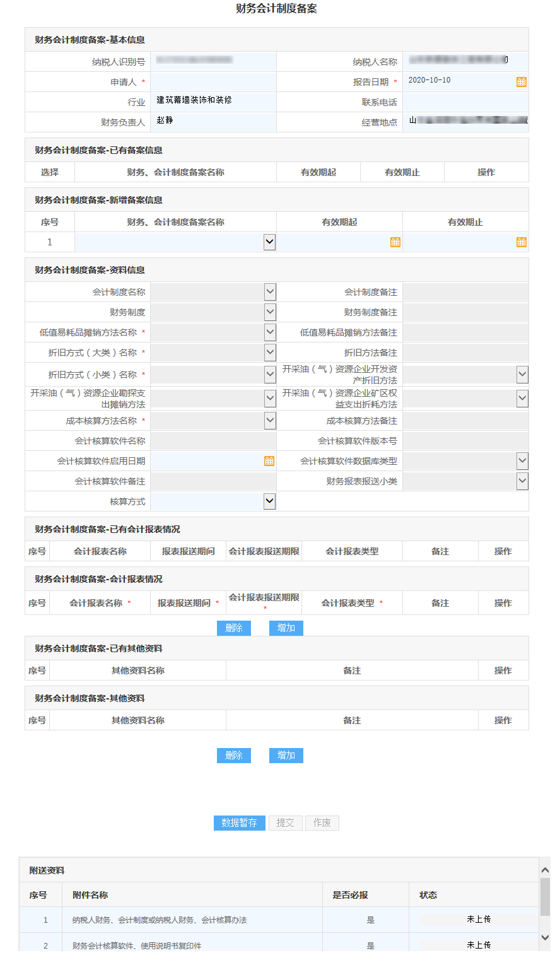Open calendar icon for 会计核算软件启用日期

click(x=269, y=461)
